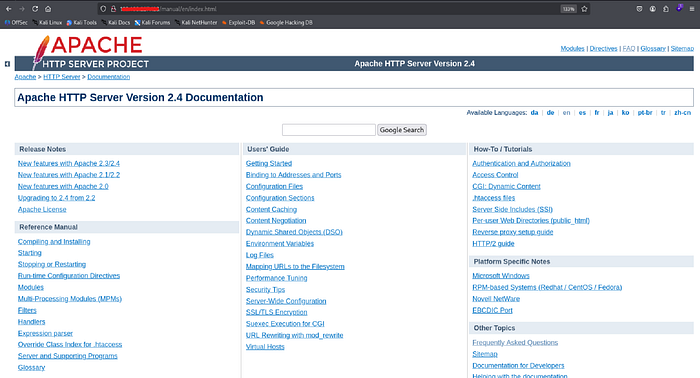This screenshot has height=378, width=700.
Task: Open the Exploit-DB bookmark
Action: click(x=238, y=22)
